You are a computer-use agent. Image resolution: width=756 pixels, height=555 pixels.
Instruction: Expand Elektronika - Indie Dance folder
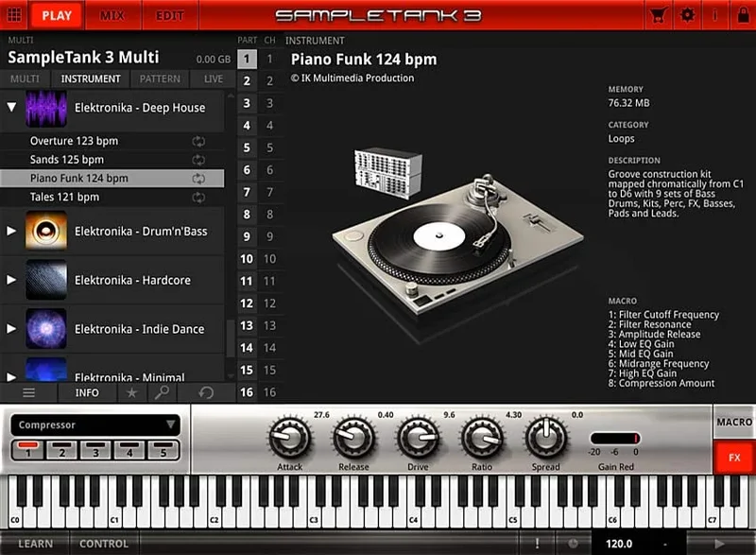click(x=11, y=329)
